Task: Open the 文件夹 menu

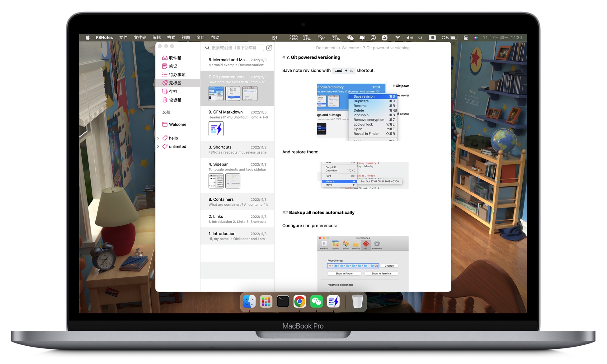Action: click(x=140, y=38)
